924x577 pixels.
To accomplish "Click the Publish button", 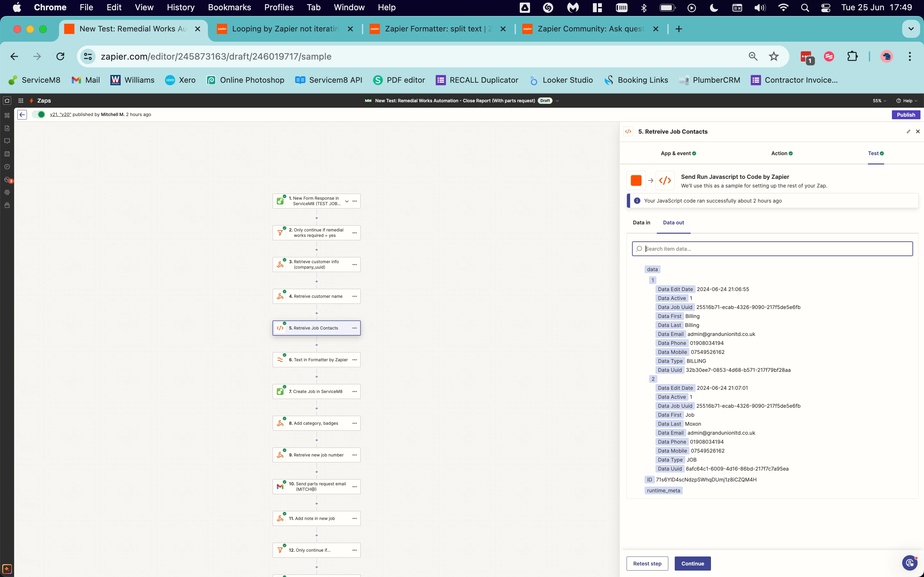I will (x=906, y=115).
